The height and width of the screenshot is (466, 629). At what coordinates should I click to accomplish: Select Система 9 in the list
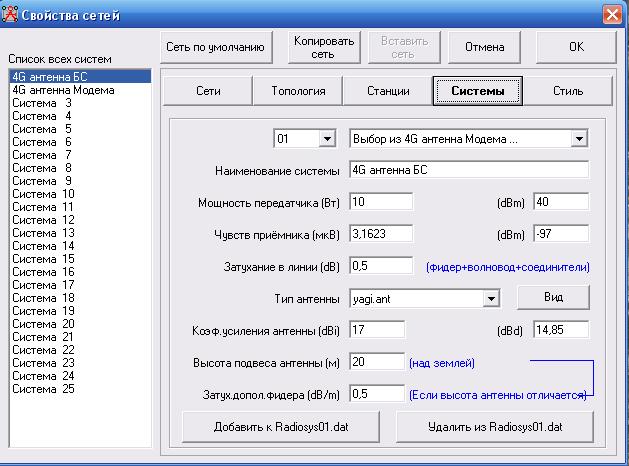(80, 181)
